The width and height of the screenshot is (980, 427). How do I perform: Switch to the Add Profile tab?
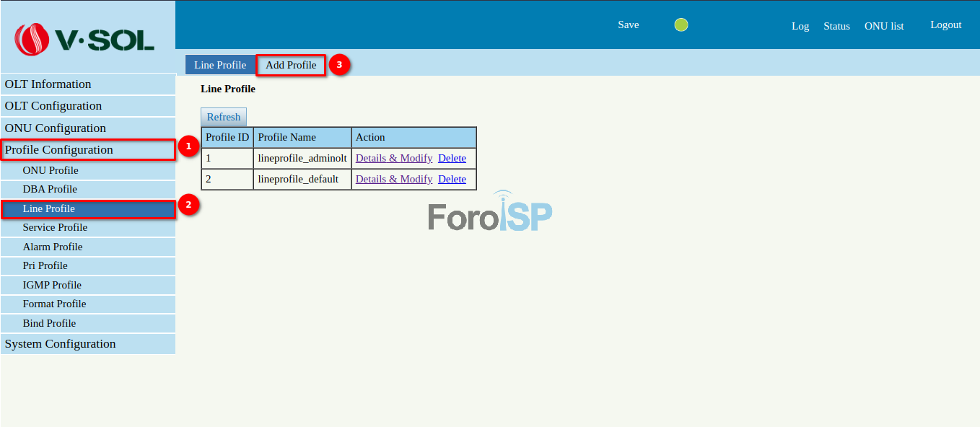[x=291, y=65]
